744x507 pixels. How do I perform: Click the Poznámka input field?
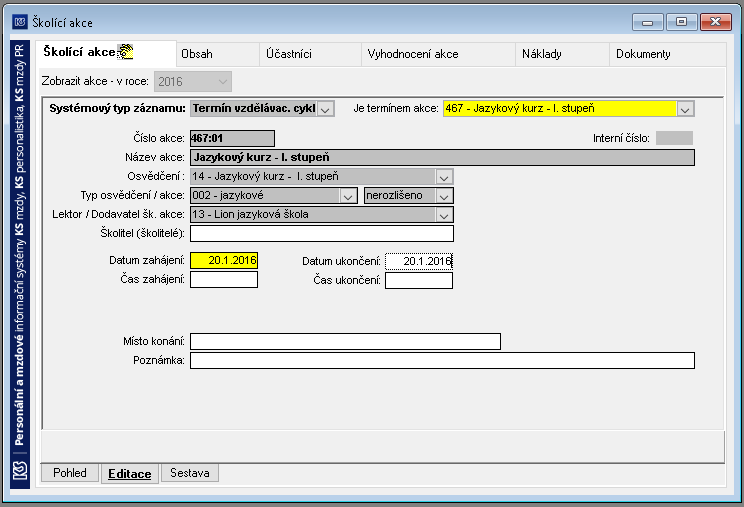tap(442, 360)
